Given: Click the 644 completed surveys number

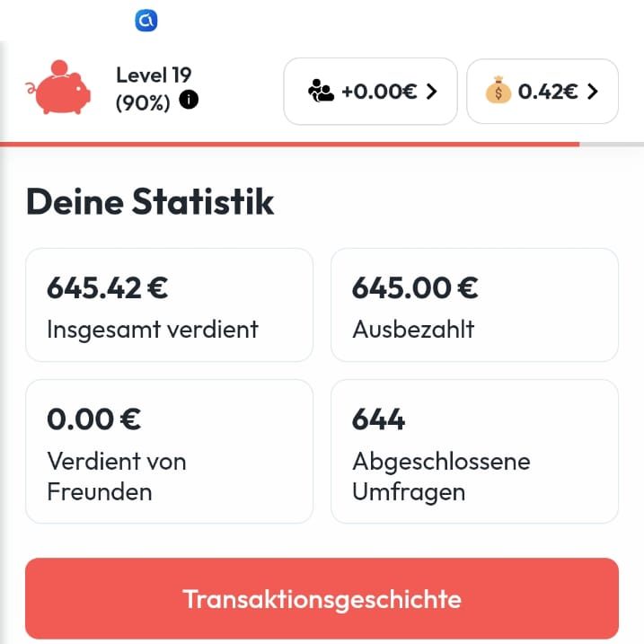Looking at the screenshot, I should [378, 419].
